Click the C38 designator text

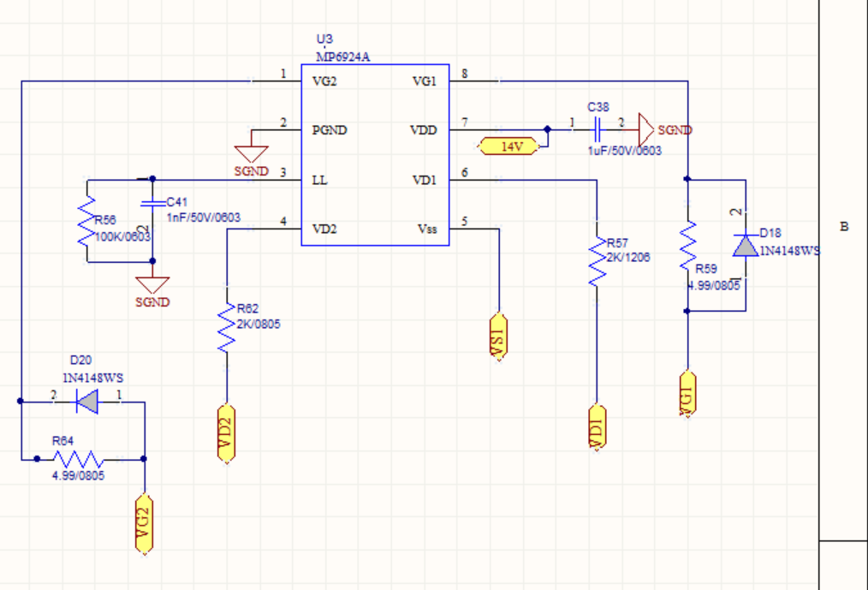pyautogui.click(x=598, y=107)
